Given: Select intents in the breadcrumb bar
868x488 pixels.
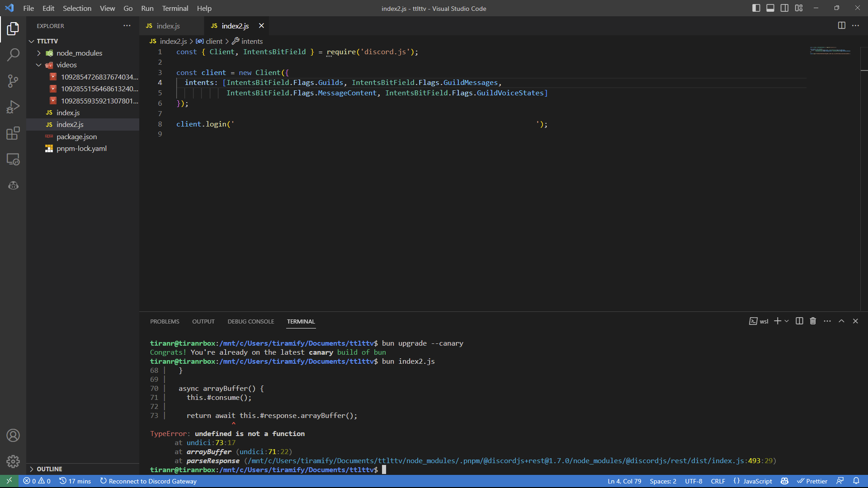Looking at the screenshot, I should click(x=251, y=41).
